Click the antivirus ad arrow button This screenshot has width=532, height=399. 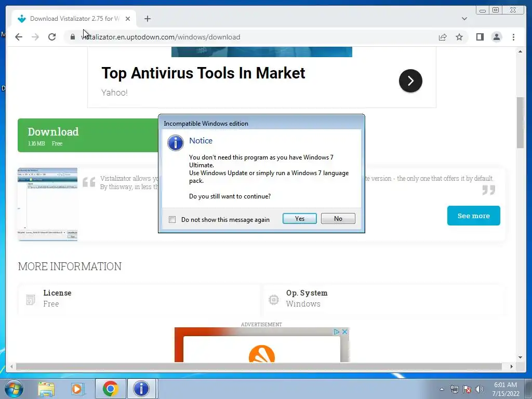tap(410, 81)
